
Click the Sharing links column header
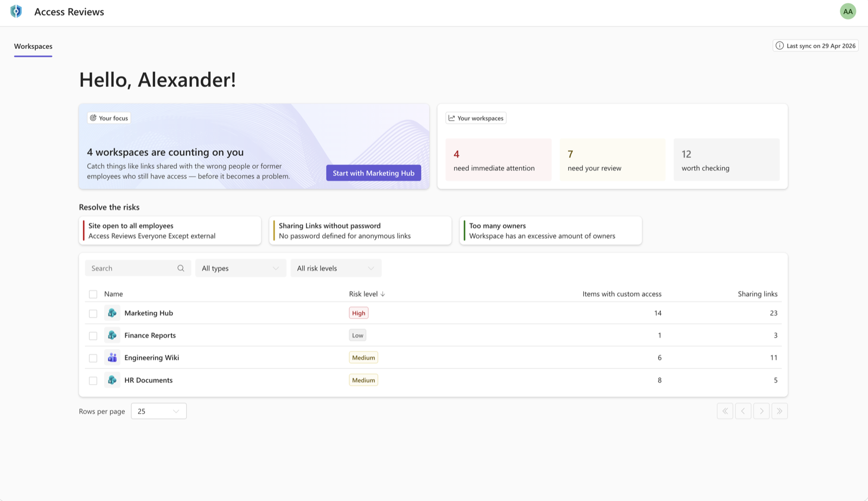(757, 294)
